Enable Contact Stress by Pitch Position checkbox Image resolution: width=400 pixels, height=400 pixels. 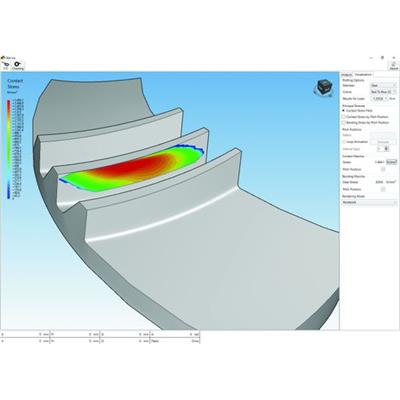tap(344, 117)
